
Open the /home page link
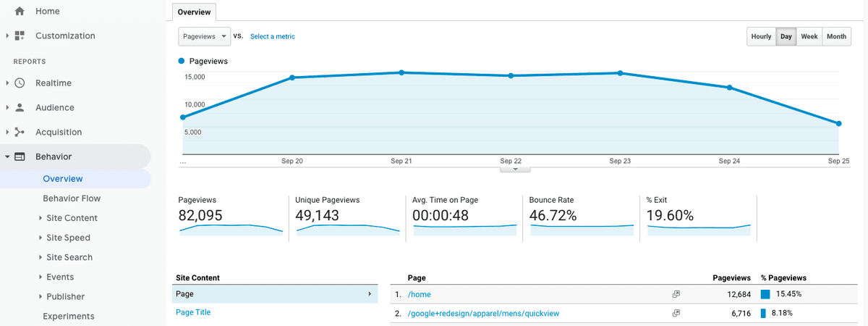(420, 294)
